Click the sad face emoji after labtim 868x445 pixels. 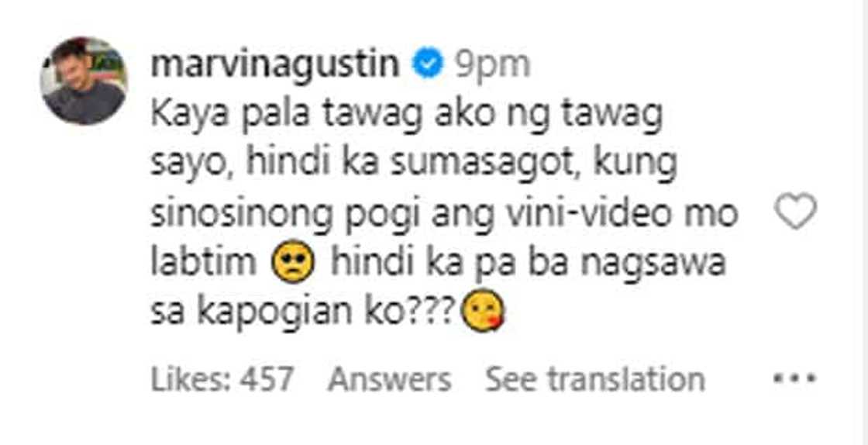pyautogui.click(x=294, y=265)
